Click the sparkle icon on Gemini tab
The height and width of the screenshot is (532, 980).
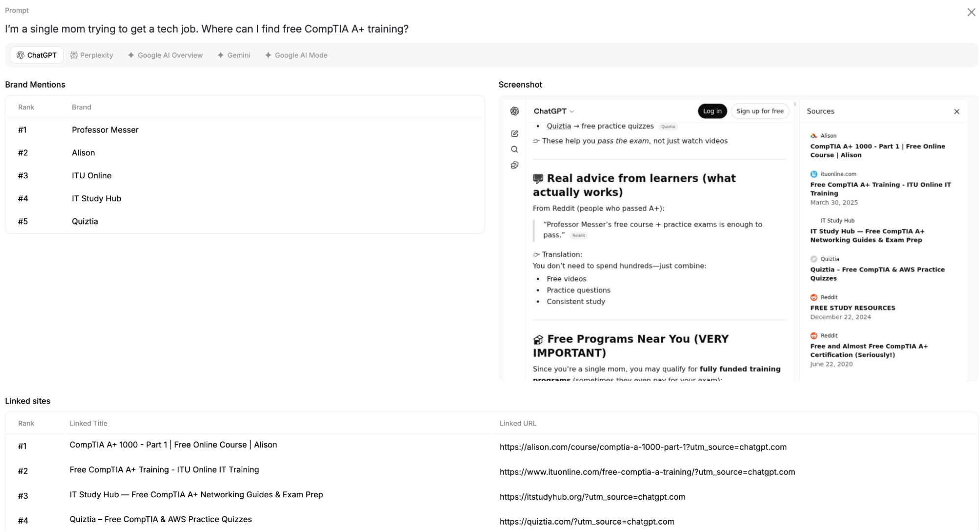click(221, 55)
